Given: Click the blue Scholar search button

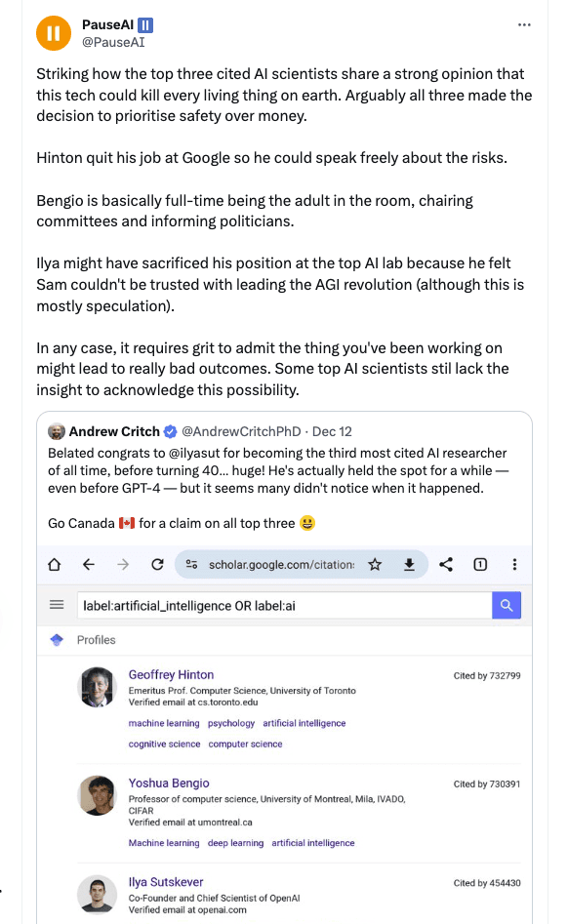Looking at the screenshot, I should [507, 605].
